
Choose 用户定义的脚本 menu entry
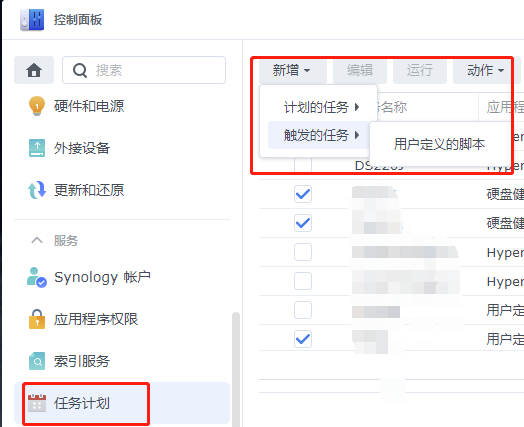439,144
